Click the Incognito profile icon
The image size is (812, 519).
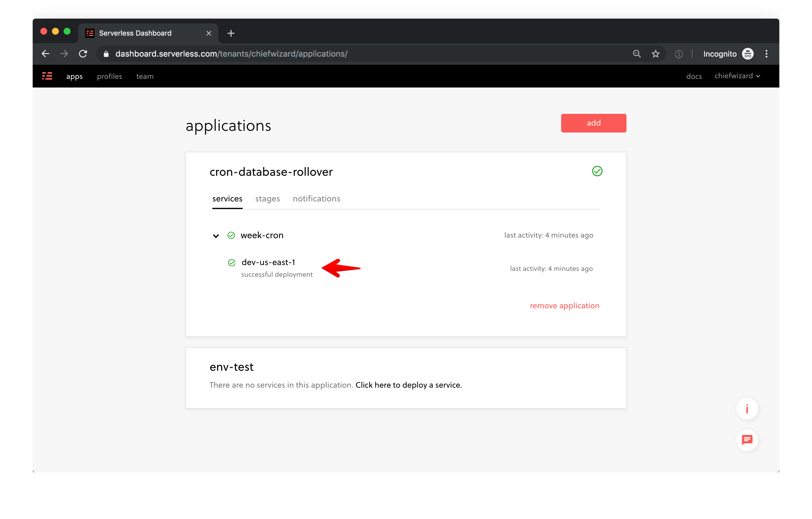[x=748, y=54]
